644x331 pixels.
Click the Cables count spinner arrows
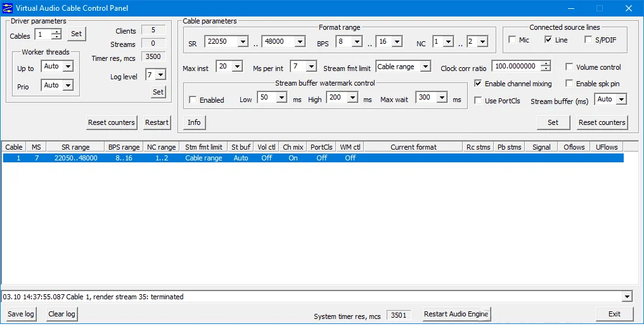pyautogui.click(x=58, y=34)
